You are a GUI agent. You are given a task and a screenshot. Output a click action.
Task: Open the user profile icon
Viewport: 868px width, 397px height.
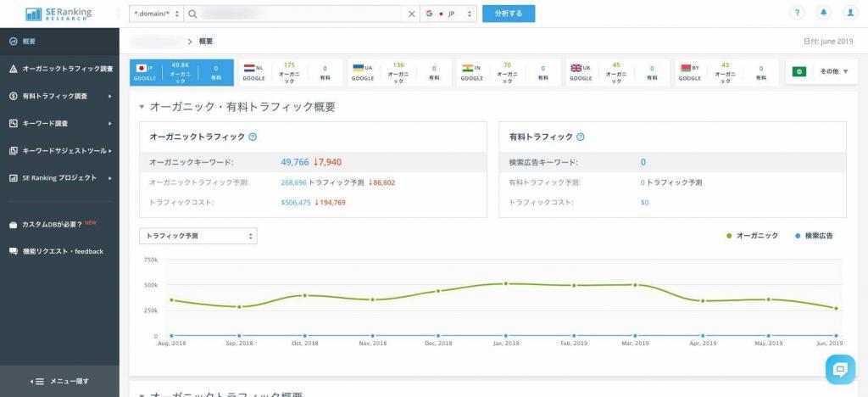click(850, 14)
